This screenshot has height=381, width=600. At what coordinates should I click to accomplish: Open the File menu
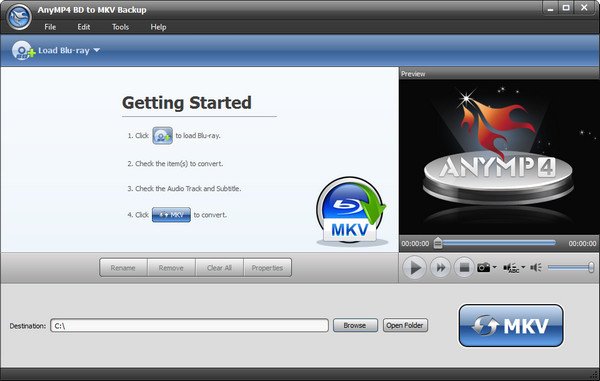50,27
